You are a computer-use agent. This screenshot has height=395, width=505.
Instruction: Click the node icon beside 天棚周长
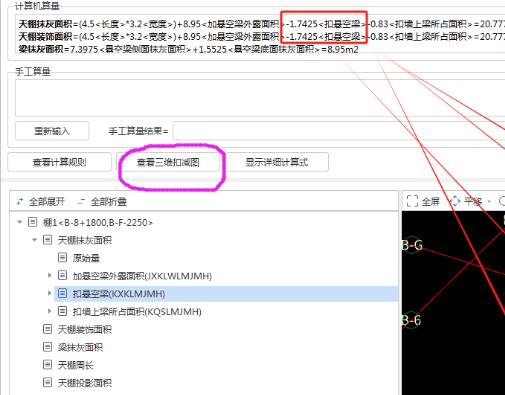[47, 365]
